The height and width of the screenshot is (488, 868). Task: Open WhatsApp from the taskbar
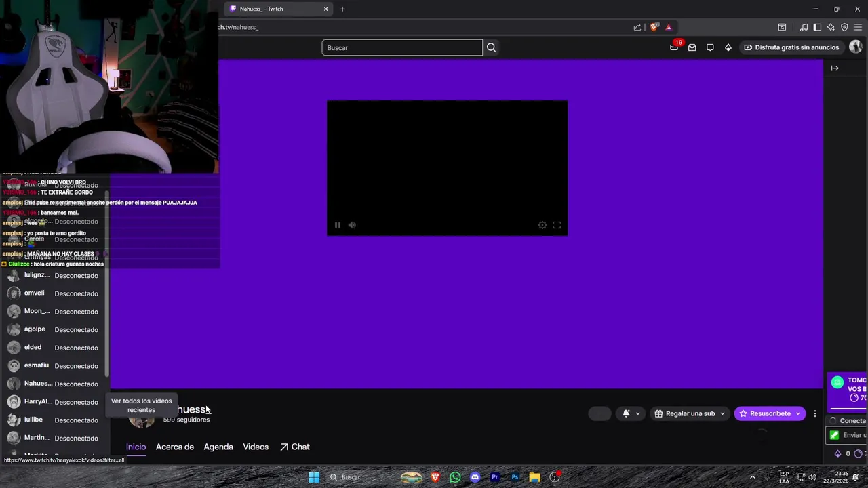[455, 477]
